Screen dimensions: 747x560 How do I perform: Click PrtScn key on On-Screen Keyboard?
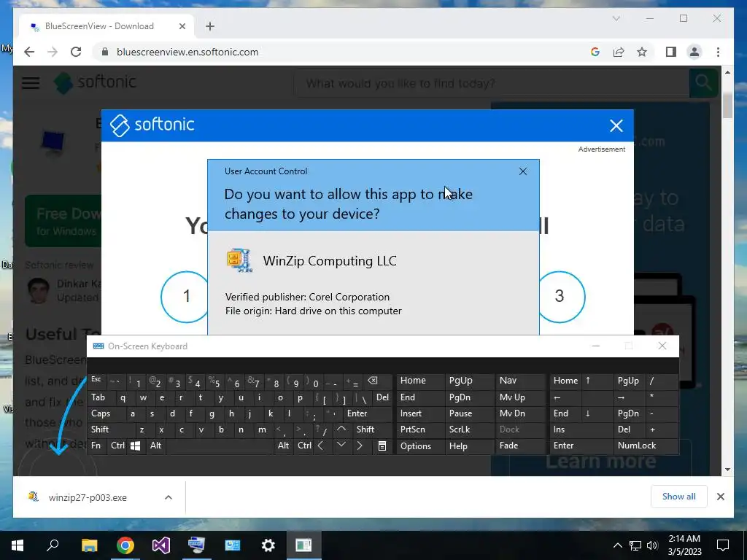click(x=421, y=429)
